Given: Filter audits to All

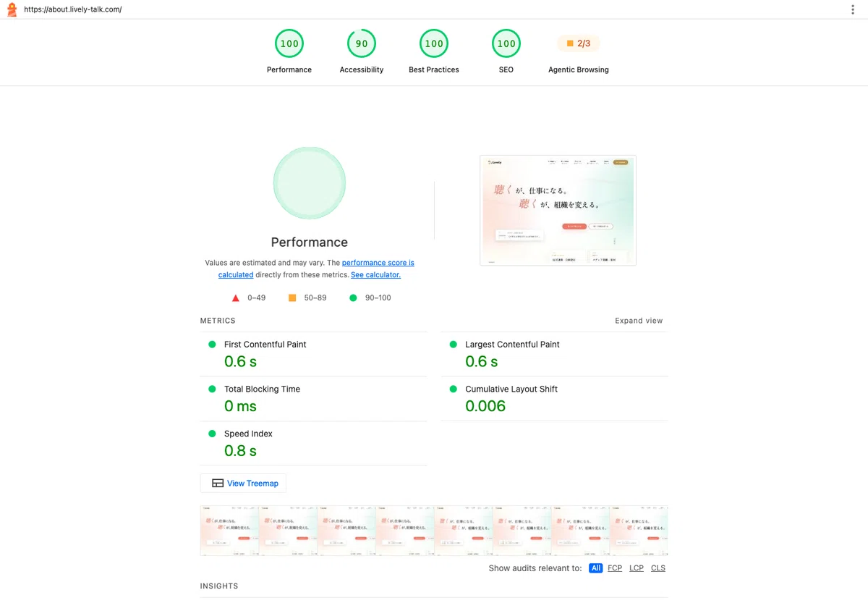Looking at the screenshot, I should (595, 568).
